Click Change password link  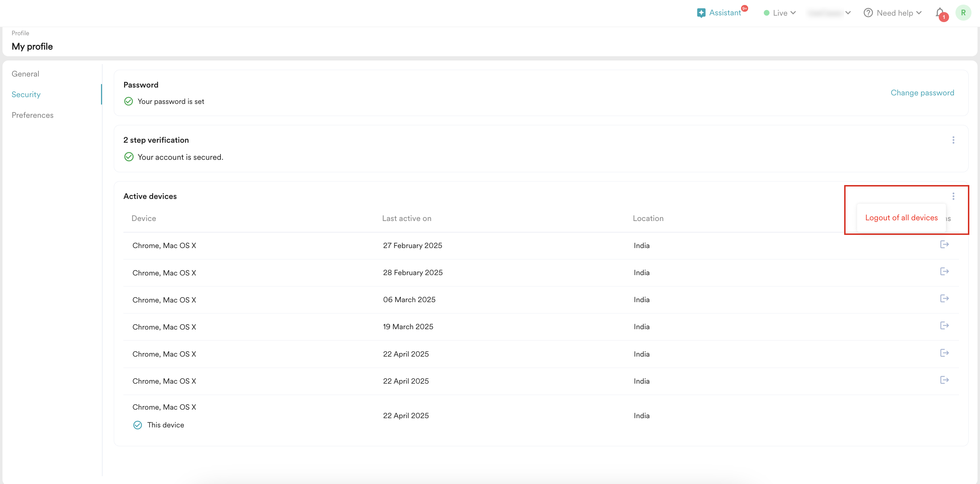coord(922,93)
